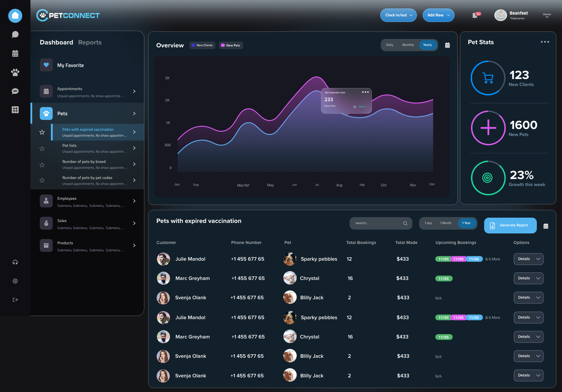Screen dimensions: 562x392
Task: Expand the Add New dropdown
Action: (x=438, y=15)
